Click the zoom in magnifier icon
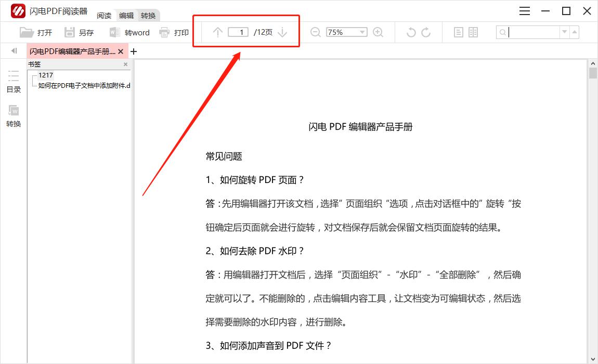Screen dimensions: 598x364 (x=378, y=32)
